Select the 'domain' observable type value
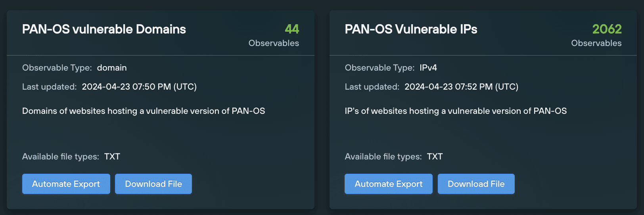Image resolution: width=644 pixels, height=215 pixels. point(112,68)
